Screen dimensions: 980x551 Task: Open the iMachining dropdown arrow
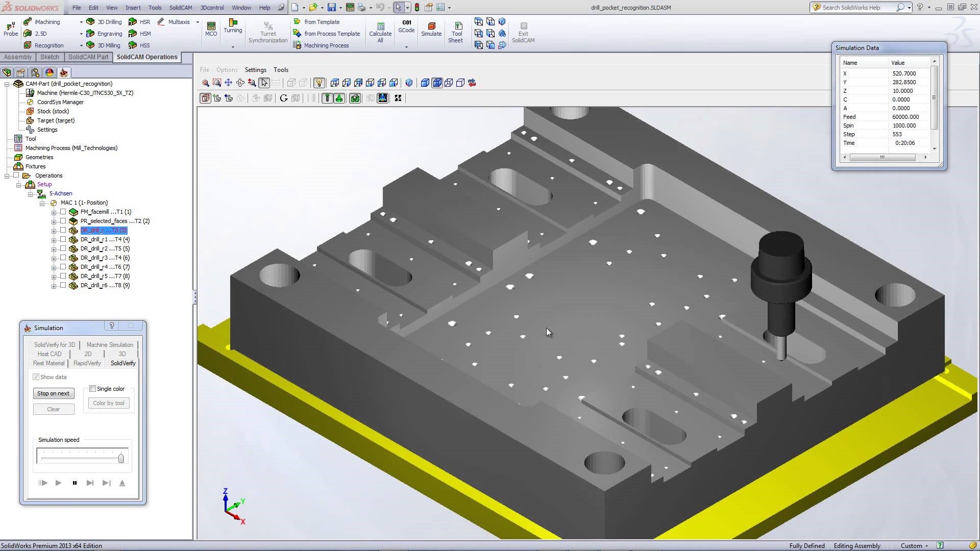(81, 22)
